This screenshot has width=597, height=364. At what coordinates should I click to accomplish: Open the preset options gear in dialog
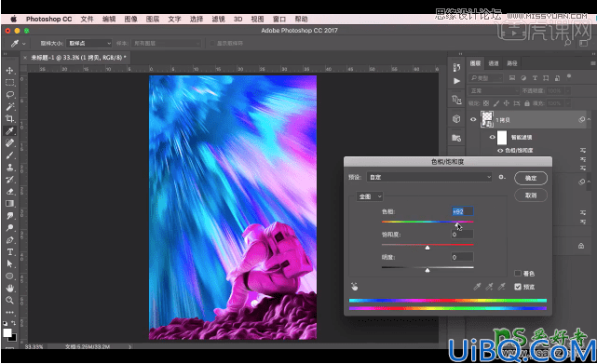tap(502, 177)
